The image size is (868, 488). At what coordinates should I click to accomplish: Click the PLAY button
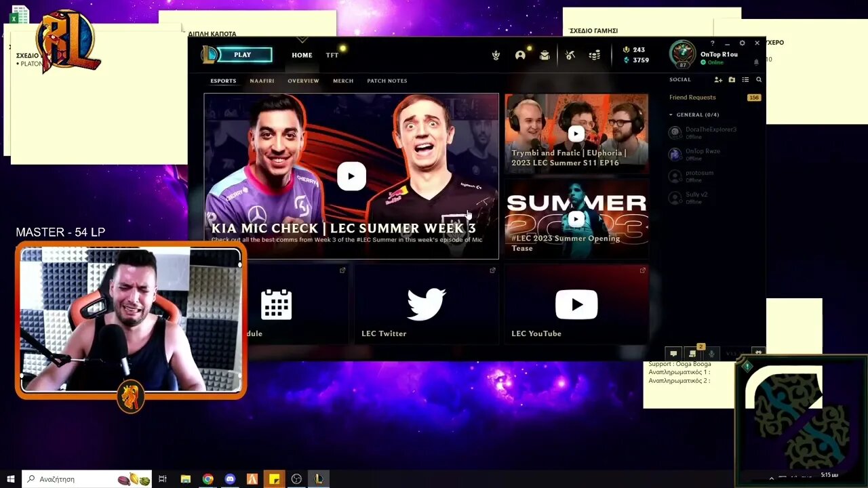pyautogui.click(x=243, y=55)
